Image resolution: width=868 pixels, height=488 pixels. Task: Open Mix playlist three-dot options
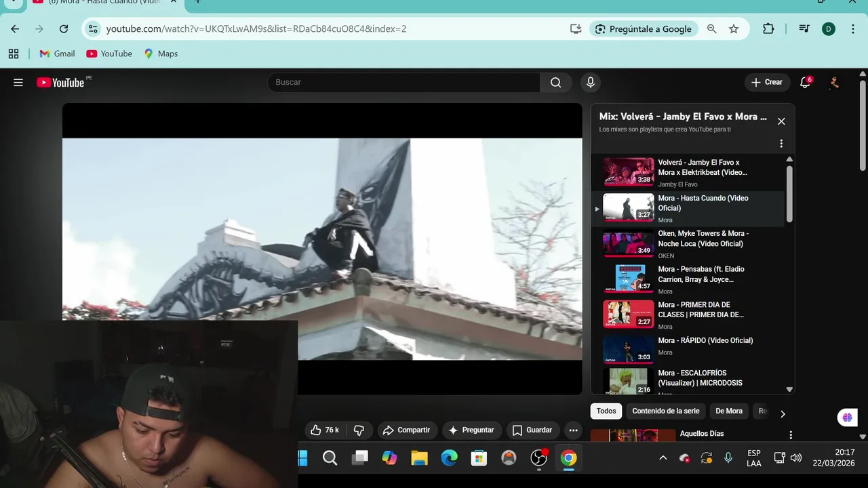(x=781, y=144)
